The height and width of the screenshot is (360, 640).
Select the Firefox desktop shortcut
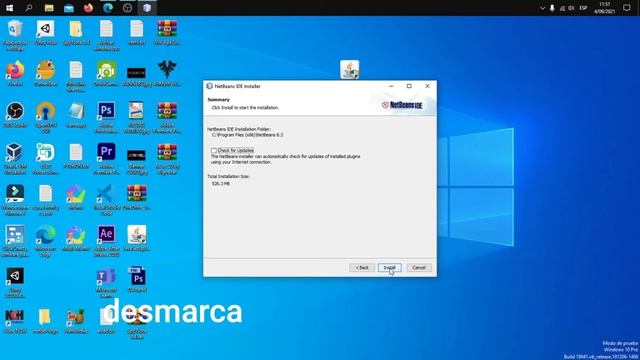(x=15, y=74)
